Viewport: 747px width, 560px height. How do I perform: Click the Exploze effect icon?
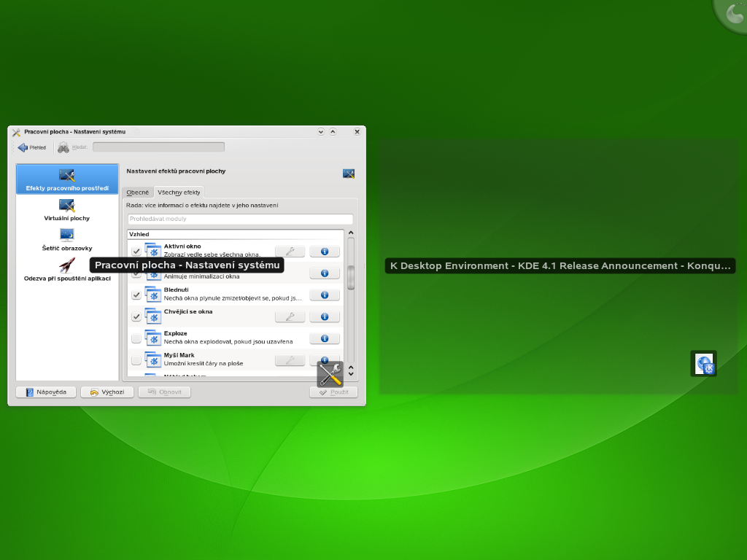click(x=153, y=338)
